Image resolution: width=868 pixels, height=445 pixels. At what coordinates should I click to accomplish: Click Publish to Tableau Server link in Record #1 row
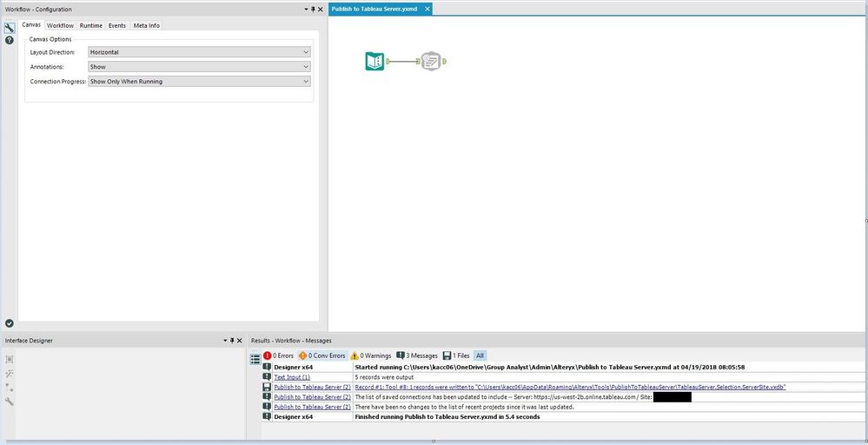point(312,387)
